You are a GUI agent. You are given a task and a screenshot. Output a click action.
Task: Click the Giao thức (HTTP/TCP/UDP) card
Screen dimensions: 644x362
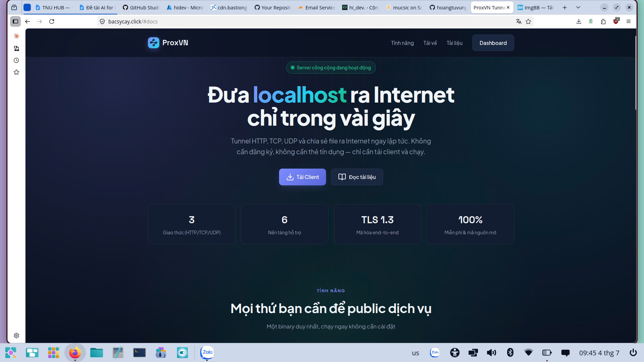tap(192, 224)
